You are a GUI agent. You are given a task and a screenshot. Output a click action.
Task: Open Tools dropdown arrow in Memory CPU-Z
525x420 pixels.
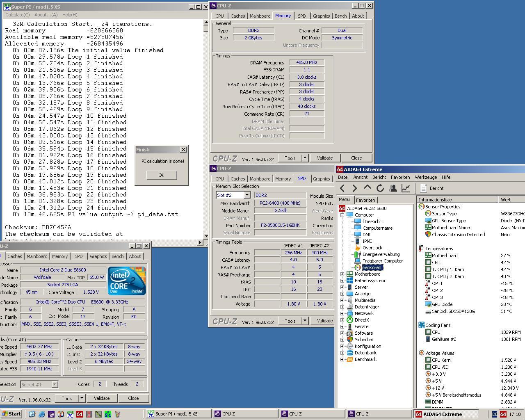coord(305,158)
